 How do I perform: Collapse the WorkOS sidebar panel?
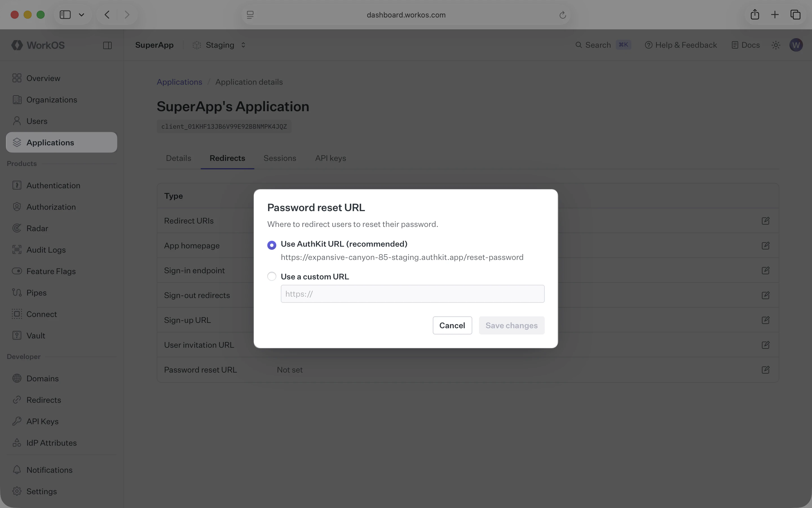(107, 45)
